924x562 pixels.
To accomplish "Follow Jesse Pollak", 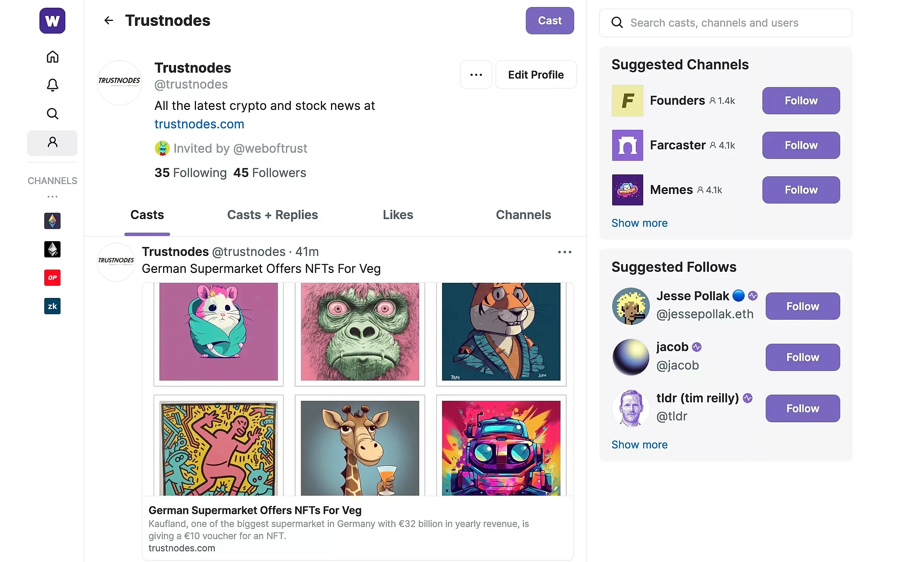I will [802, 306].
